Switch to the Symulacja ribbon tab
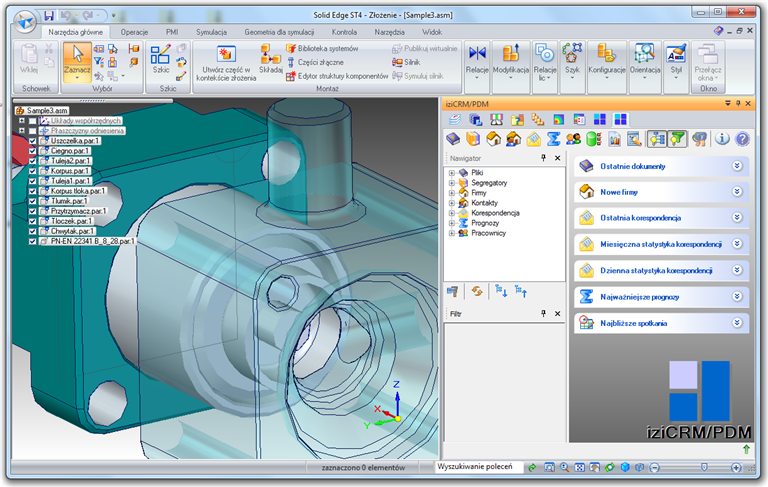The height and width of the screenshot is (487, 768). [212, 32]
